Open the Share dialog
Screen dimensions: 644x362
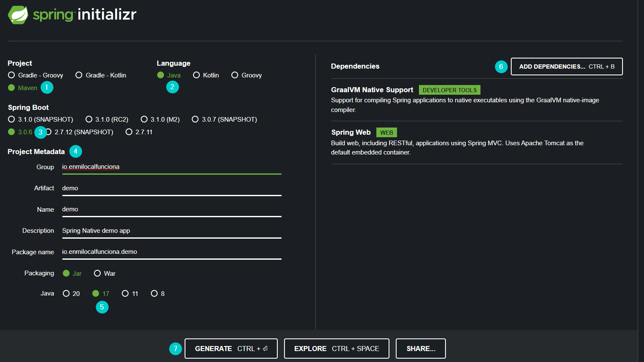421,349
